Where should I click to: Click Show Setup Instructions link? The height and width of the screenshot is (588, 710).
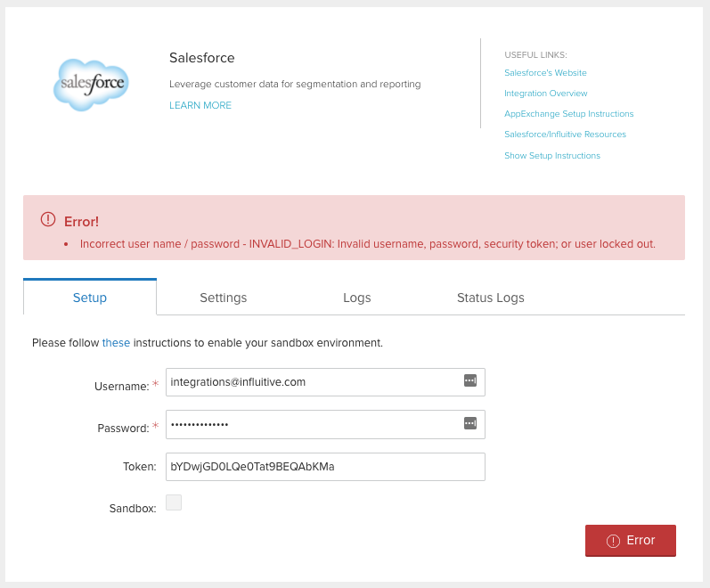[x=552, y=155]
